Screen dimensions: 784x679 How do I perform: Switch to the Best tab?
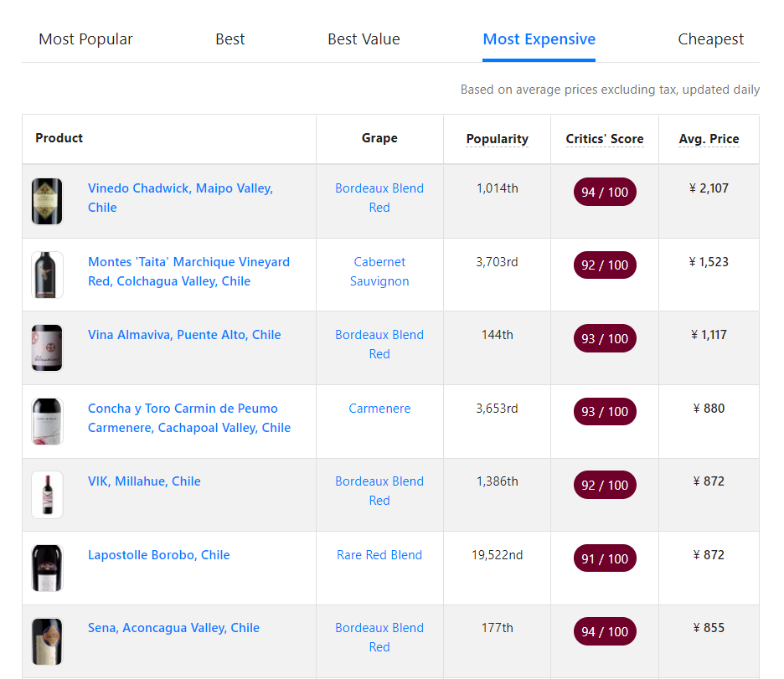230,39
